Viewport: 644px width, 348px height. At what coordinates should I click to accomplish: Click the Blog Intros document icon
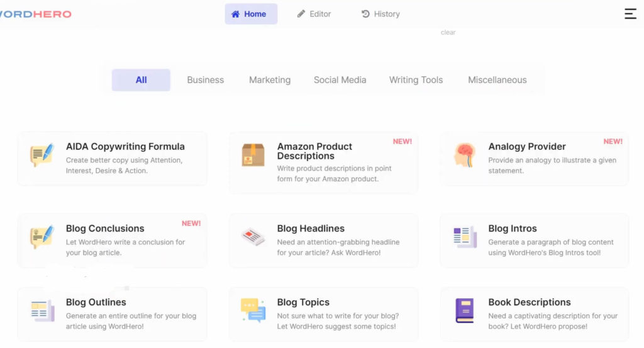[465, 237]
